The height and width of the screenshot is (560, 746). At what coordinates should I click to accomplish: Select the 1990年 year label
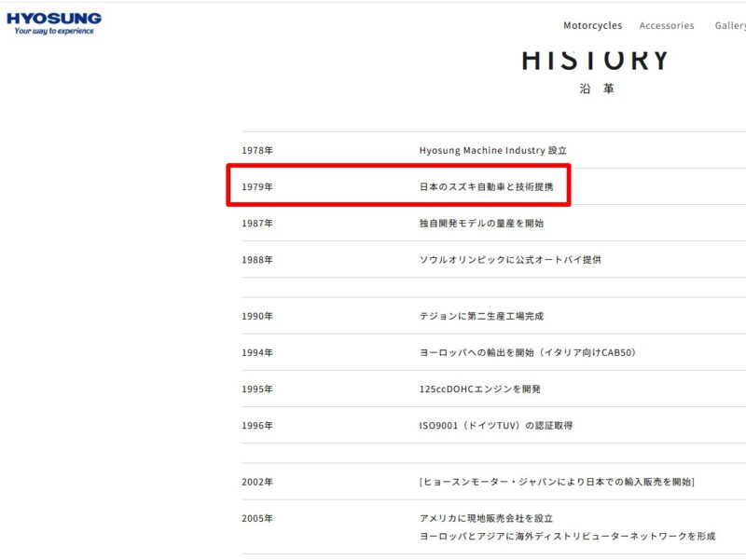point(257,316)
